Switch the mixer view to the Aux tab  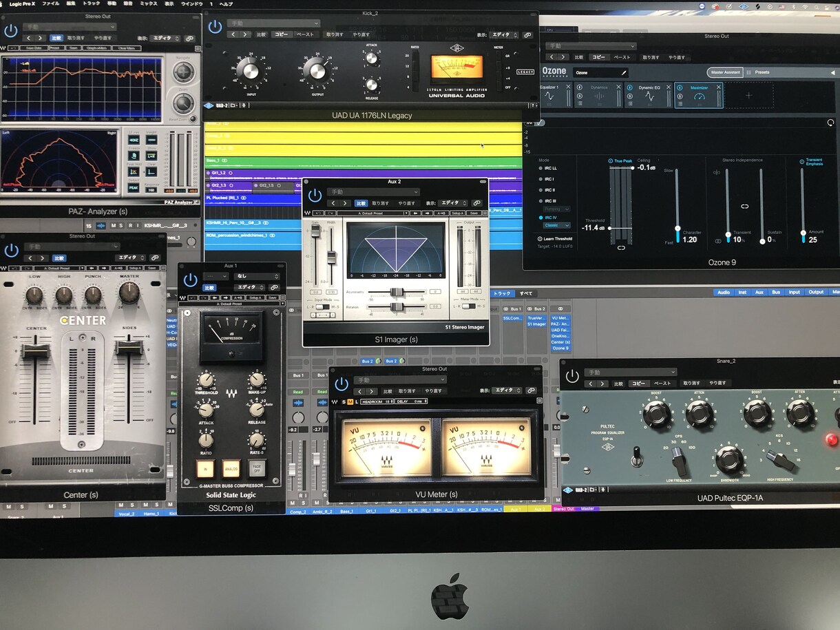pos(759,292)
